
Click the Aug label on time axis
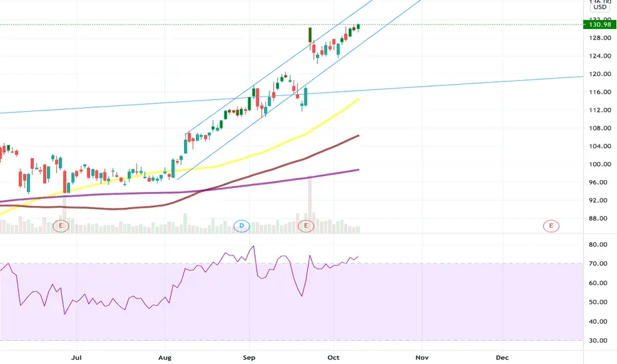click(x=164, y=357)
